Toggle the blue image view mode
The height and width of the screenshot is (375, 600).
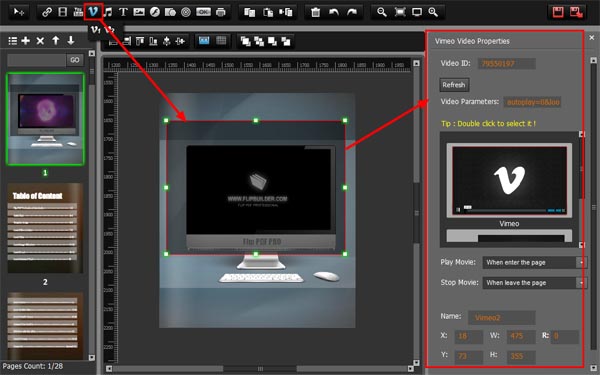point(204,41)
